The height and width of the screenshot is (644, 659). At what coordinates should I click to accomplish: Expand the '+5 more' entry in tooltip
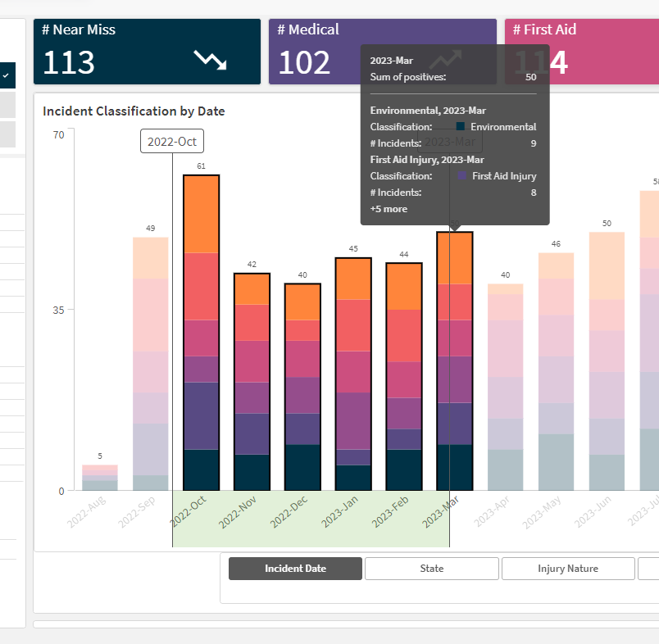(x=389, y=209)
